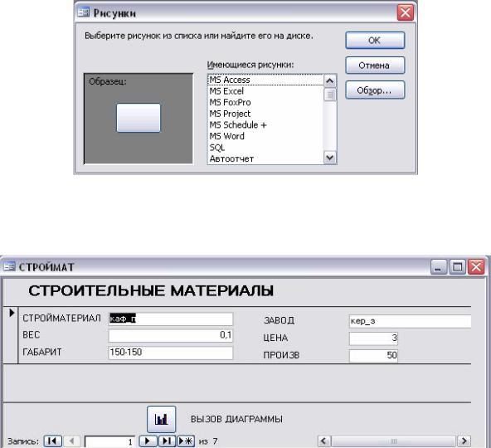This screenshot has width=491, height=448.
Task: Choose MS FoxPro from the list
Action: [265, 102]
